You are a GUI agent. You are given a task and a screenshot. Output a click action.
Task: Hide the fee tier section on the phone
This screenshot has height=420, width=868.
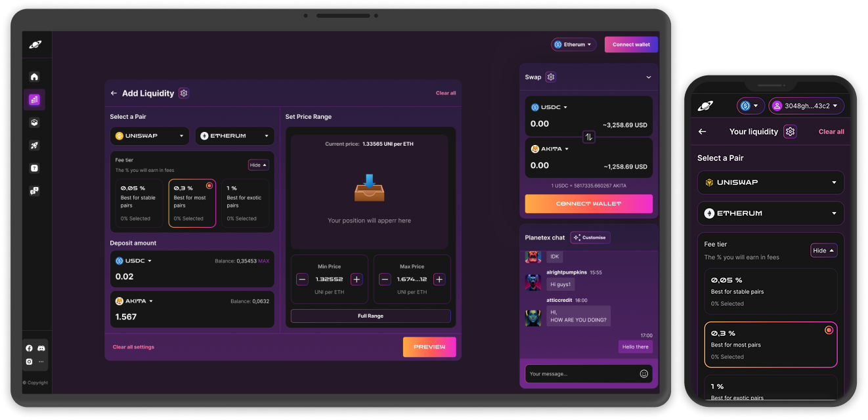pos(824,250)
